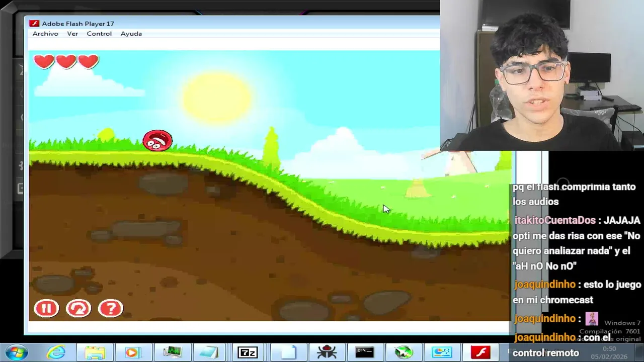The image size is (644, 362).
Task: Switch to the Flash Player taskbar icon
Action: pyautogui.click(x=480, y=352)
